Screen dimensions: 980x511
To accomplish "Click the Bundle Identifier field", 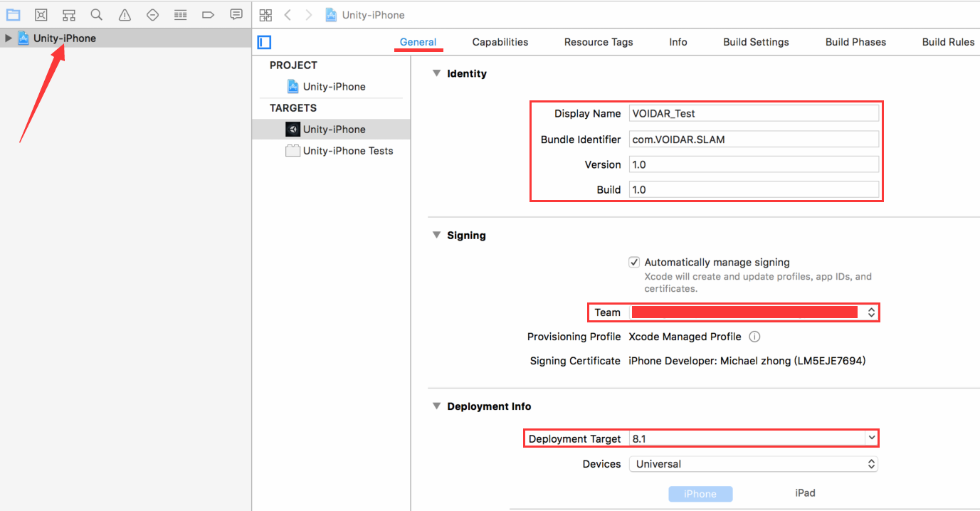I will [754, 139].
